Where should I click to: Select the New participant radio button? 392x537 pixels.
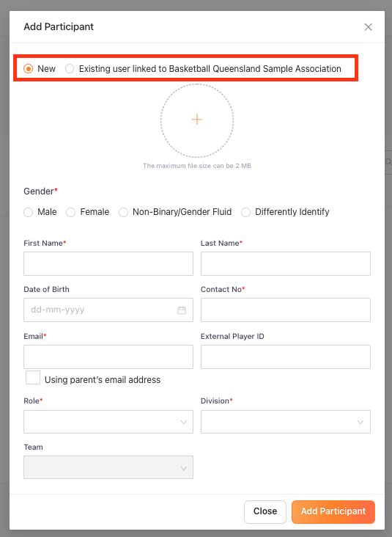click(29, 69)
